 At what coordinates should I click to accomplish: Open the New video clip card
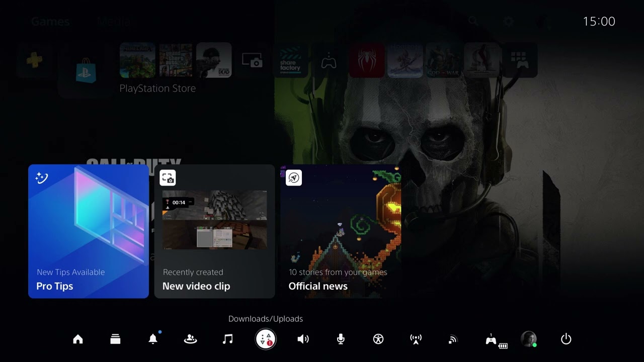(215, 231)
